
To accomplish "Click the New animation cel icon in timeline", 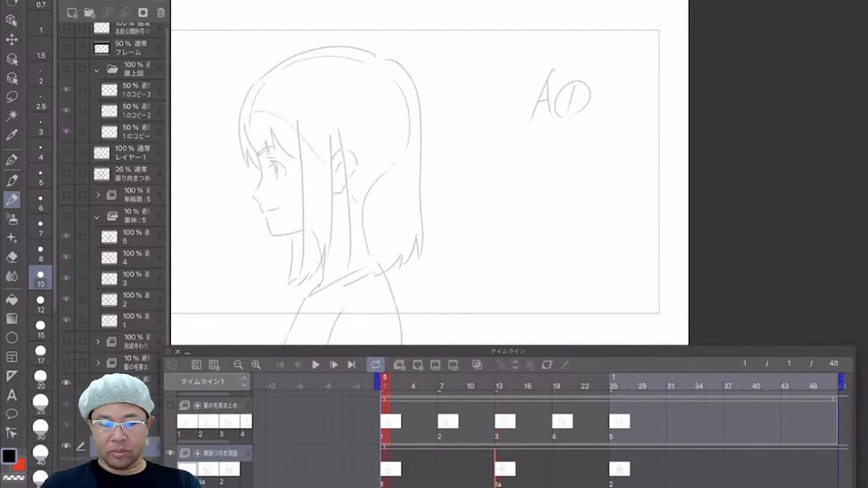I will (x=418, y=364).
